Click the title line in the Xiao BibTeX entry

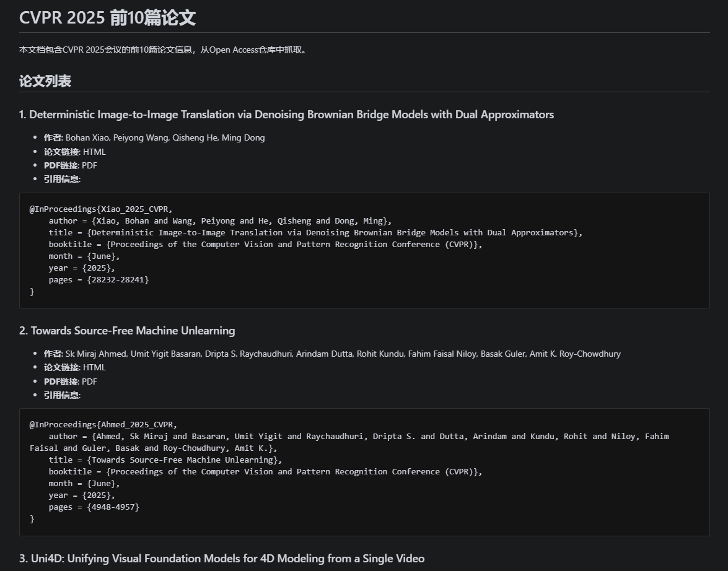pyautogui.click(x=315, y=233)
